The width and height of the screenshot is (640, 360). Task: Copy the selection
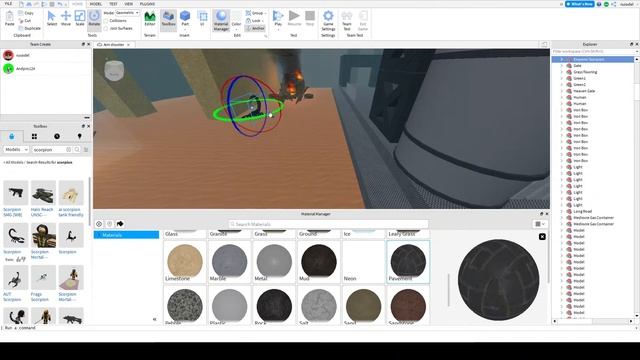pyautogui.click(x=26, y=13)
